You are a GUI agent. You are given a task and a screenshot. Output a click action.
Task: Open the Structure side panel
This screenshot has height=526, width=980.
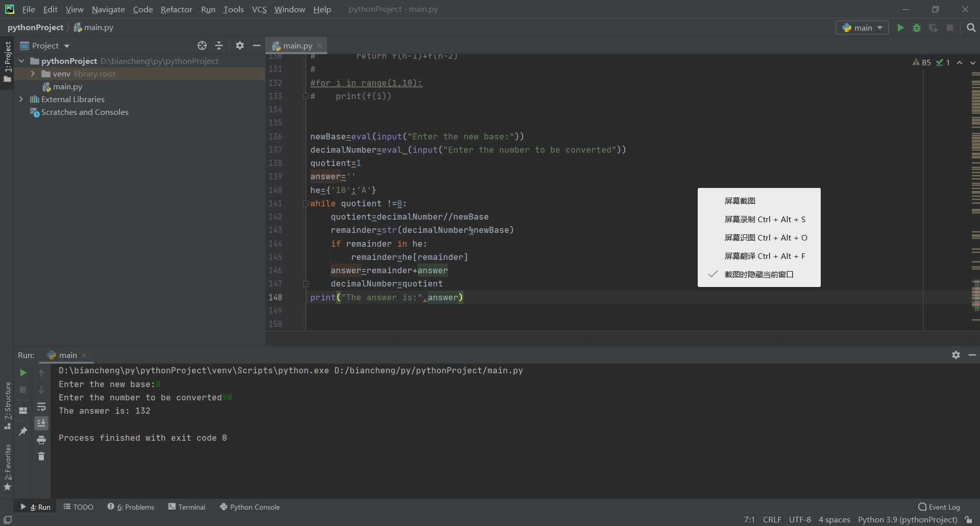click(7, 406)
